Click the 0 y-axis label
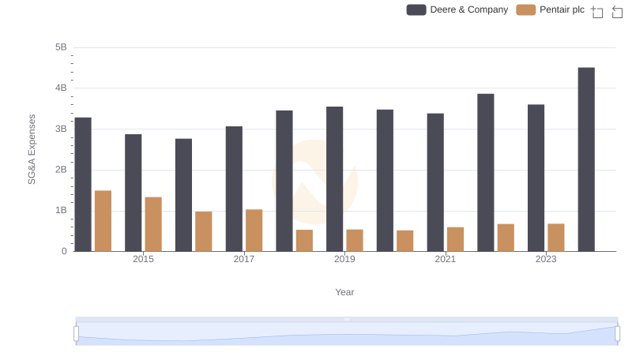The width and height of the screenshot is (632, 364). [x=64, y=251]
